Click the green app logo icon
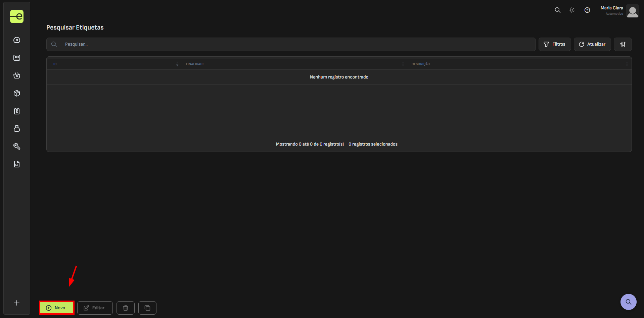 click(x=17, y=16)
